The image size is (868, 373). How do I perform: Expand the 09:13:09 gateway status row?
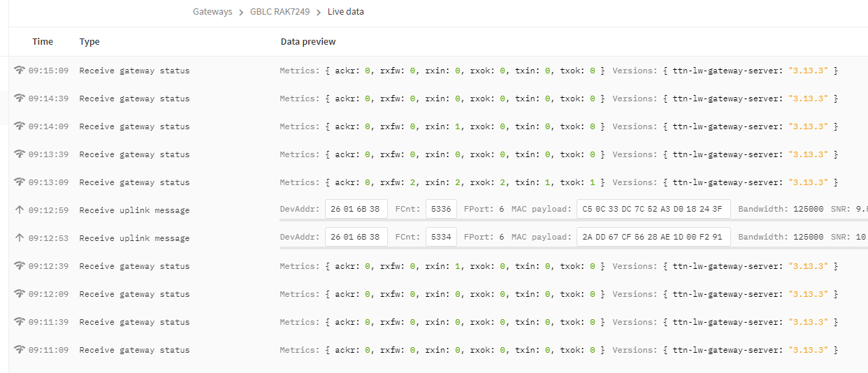coord(438,182)
